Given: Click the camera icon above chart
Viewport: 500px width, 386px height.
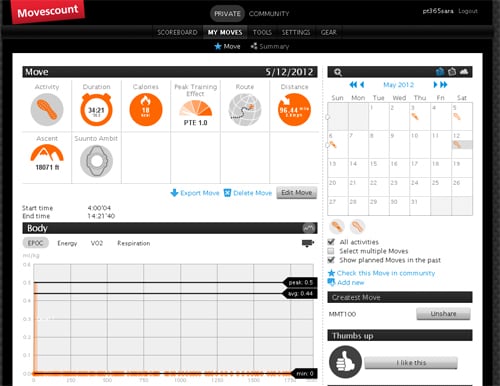Looking at the screenshot, I should 308,243.
